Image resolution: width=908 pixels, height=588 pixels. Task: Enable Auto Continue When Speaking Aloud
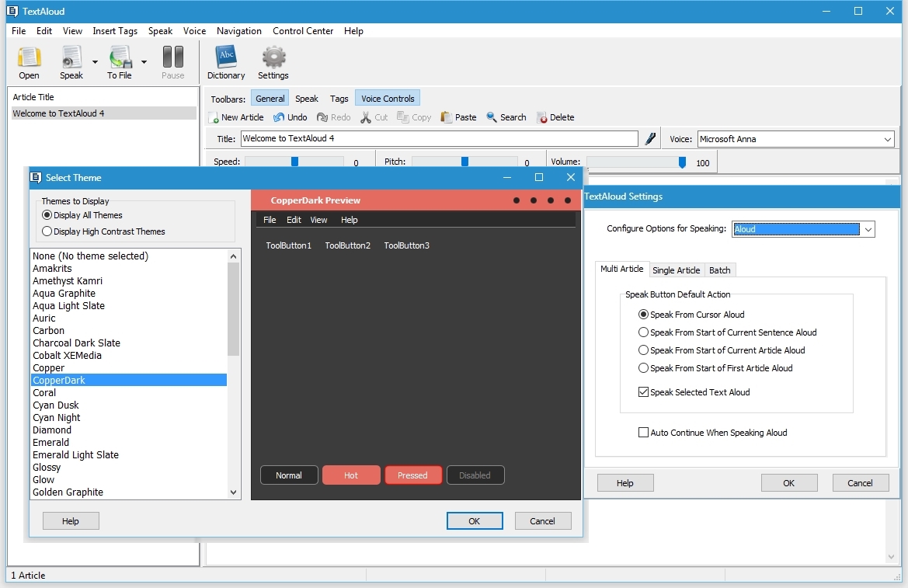coord(643,433)
